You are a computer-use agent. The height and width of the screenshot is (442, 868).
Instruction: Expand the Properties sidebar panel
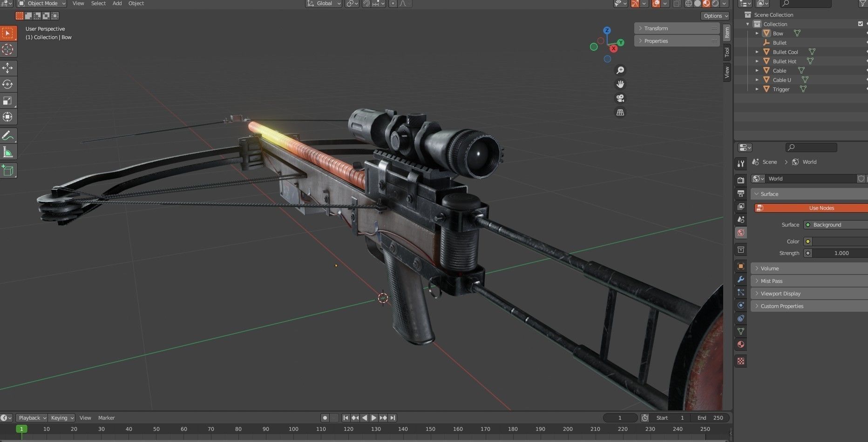tap(677, 41)
